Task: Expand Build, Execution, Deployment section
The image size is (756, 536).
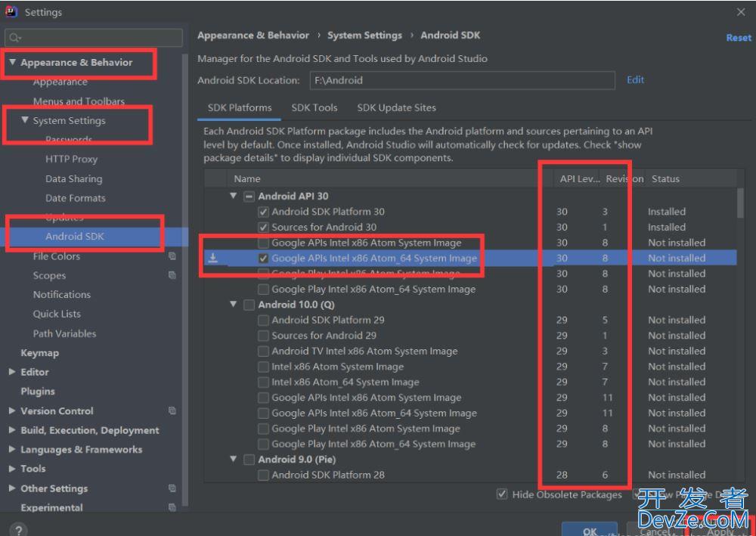Action: 13,430
